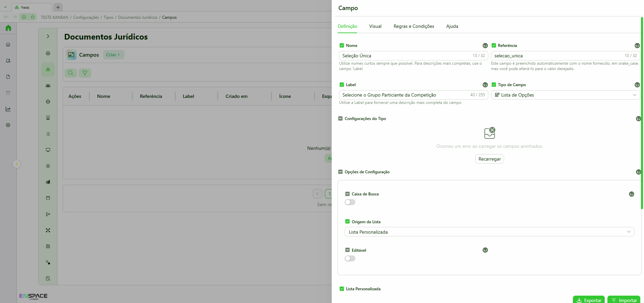Viewport: 644px width, 303px height.
Task: Switch to the Regras e Condições tab
Action: click(x=414, y=26)
